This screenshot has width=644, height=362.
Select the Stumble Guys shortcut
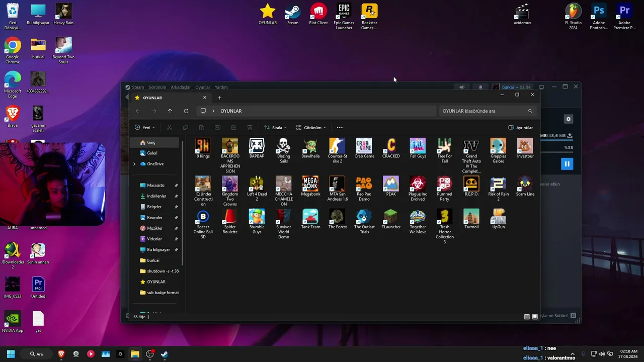click(x=257, y=222)
